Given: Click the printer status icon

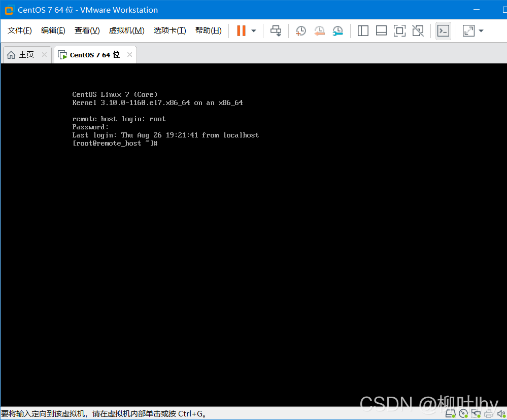Looking at the screenshot, I should [489, 413].
